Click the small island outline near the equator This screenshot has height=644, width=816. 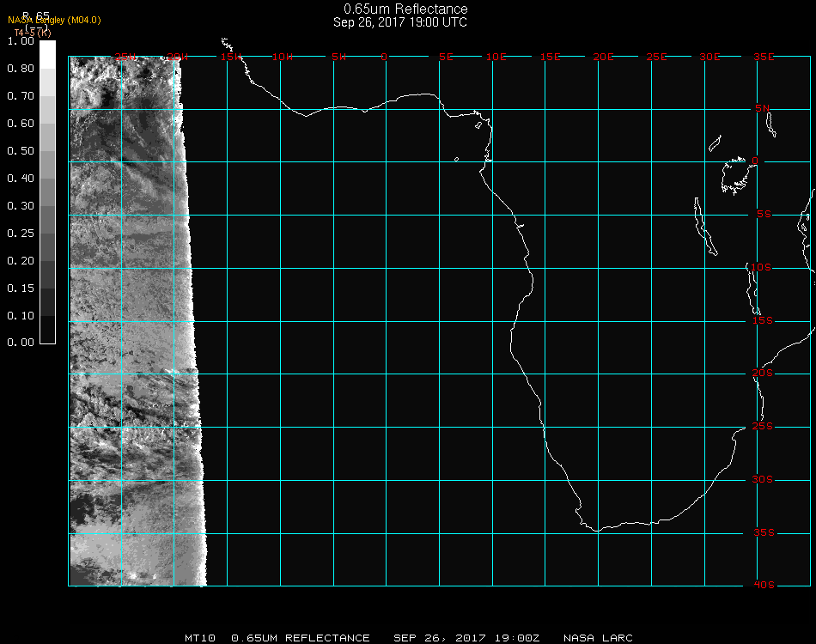pyautogui.click(x=456, y=159)
